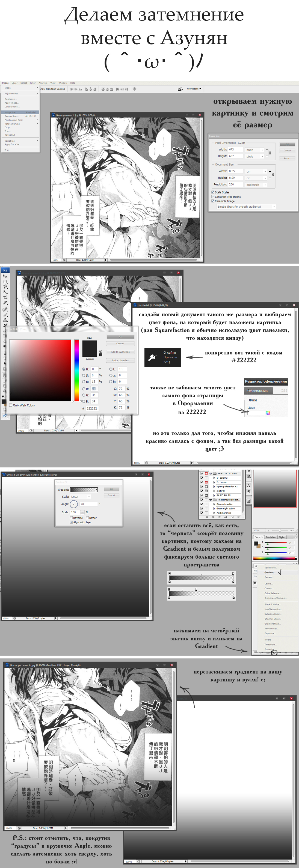Click Add To Swatches button
The width and height of the screenshot is (299, 868).
(120, 352)
